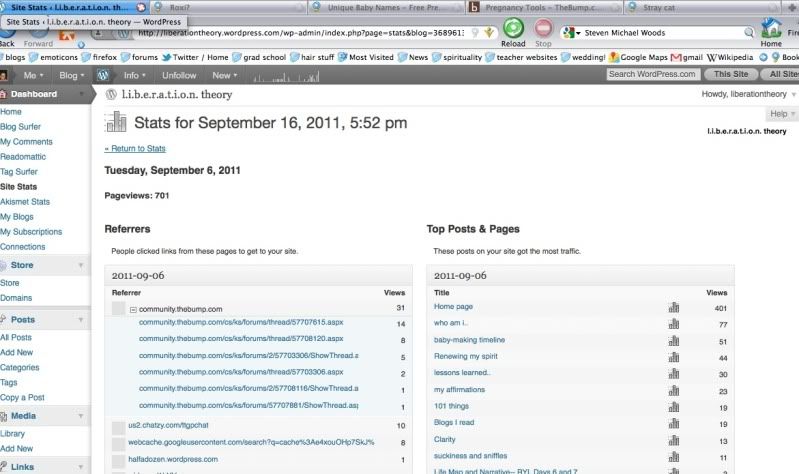
Task: Click Howdy, liberationtheory account menu
Action: click(x=748, y=94)
